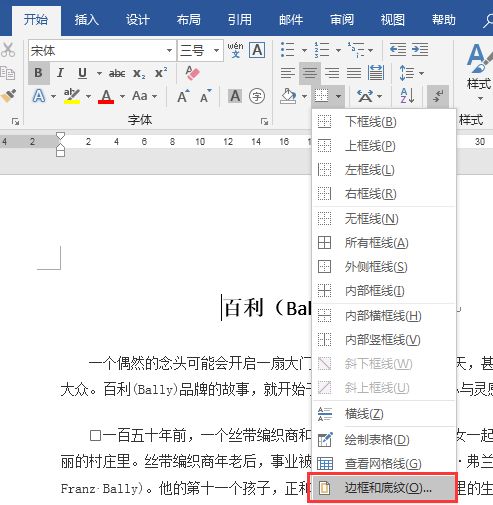Toggle Underline formatting
Image resolution: width=493 pixels, height=505 pixels.
pos(82,73)
